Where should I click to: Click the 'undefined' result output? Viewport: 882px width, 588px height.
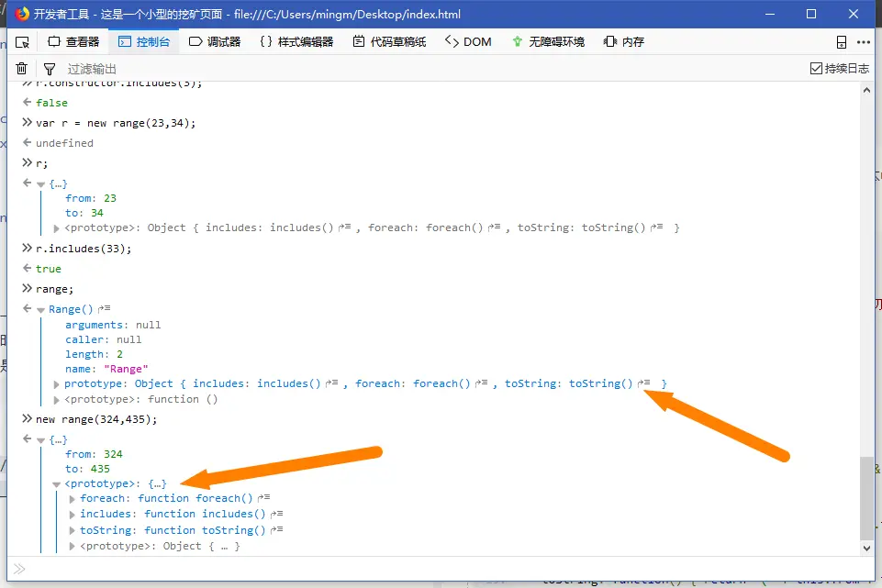click(x=64, y=143)
